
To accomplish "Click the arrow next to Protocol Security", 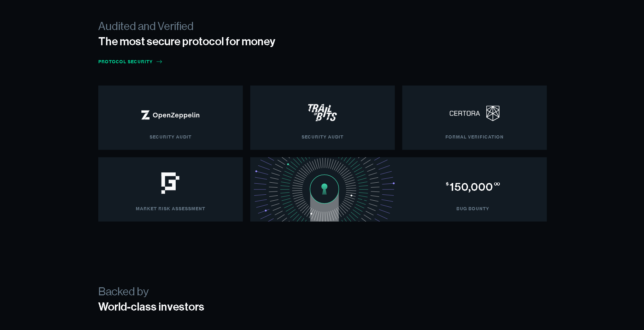I will click(x=159, y=62).
